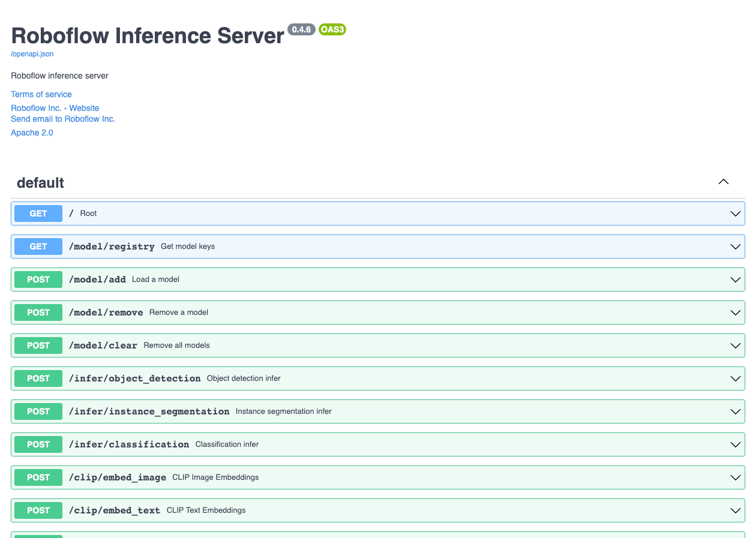Visit Roboflow Inc. - Website link
The width and height of the screenshot is (756, 538).
click(x=55, y=108)
